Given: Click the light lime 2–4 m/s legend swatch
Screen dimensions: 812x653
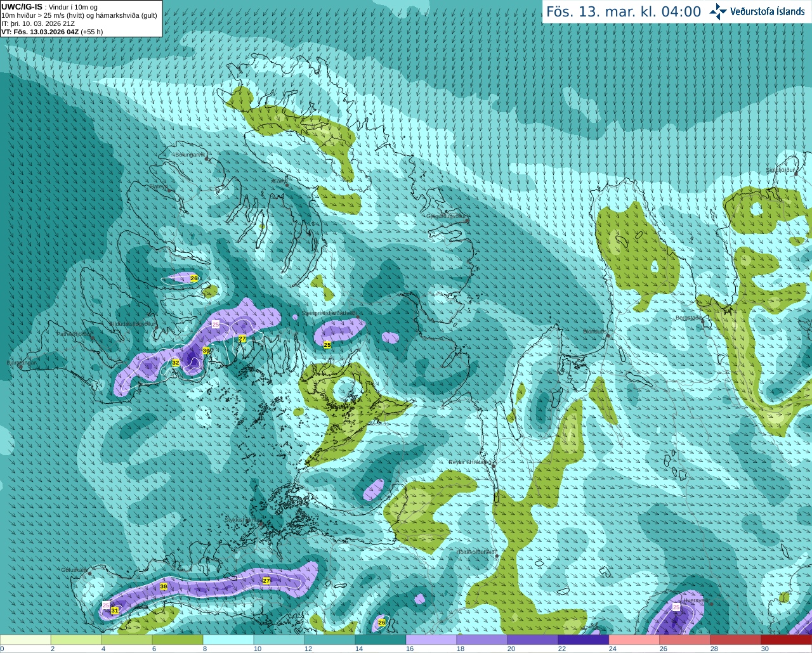Looking at the screenshot, I should (76, 640).
